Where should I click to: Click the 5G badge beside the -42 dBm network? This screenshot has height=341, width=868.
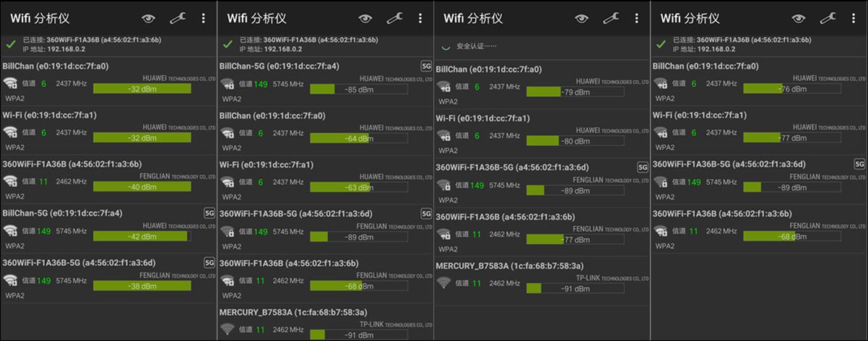pos(209,213)
